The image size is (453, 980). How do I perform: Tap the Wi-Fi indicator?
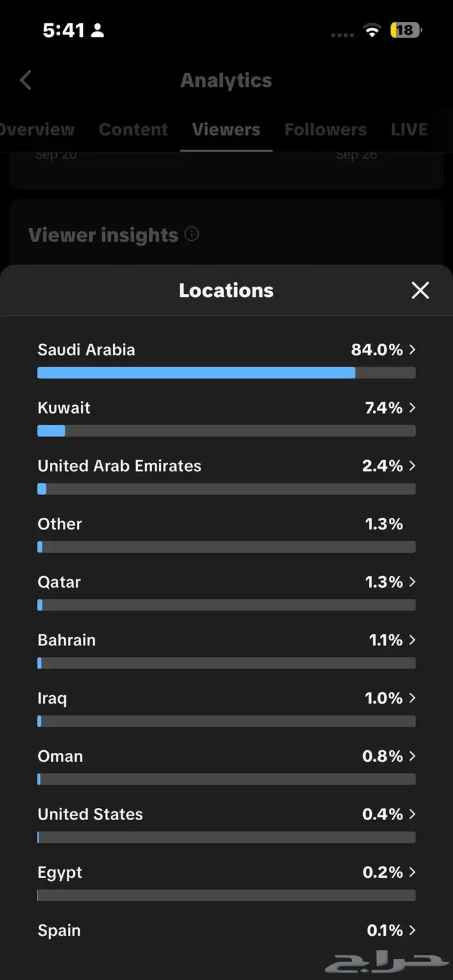(372, 30)
